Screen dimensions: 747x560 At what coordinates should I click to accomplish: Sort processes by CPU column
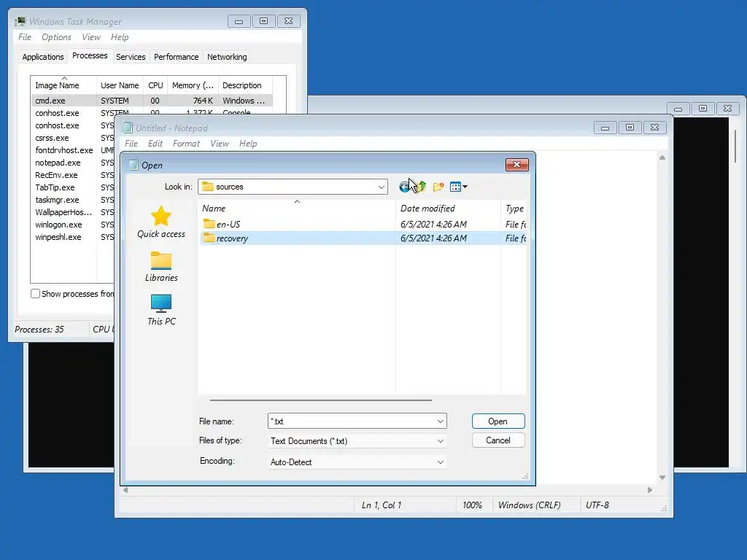(x=155, y=85)
